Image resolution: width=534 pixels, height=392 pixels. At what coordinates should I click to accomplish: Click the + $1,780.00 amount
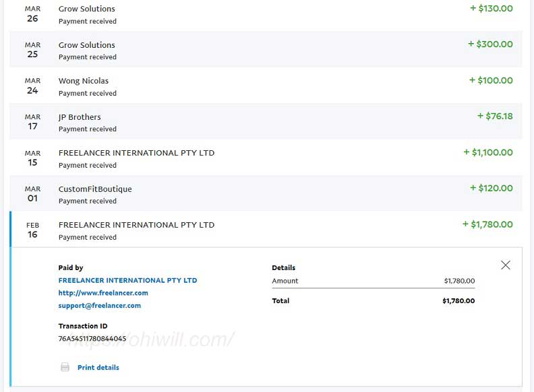coord(487,224)
